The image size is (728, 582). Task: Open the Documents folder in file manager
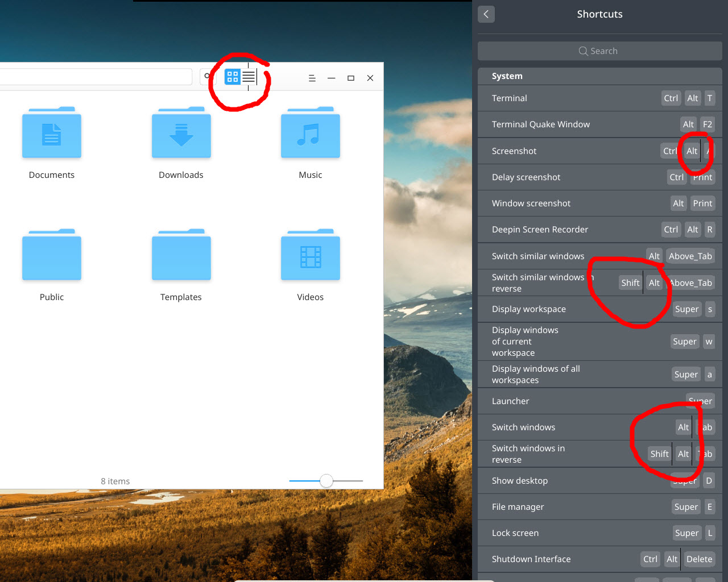(x=52, y=133)
